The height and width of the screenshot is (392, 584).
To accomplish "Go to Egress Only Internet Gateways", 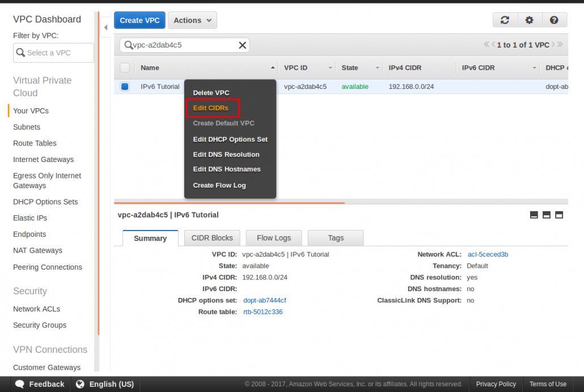I will coord(47,181).
